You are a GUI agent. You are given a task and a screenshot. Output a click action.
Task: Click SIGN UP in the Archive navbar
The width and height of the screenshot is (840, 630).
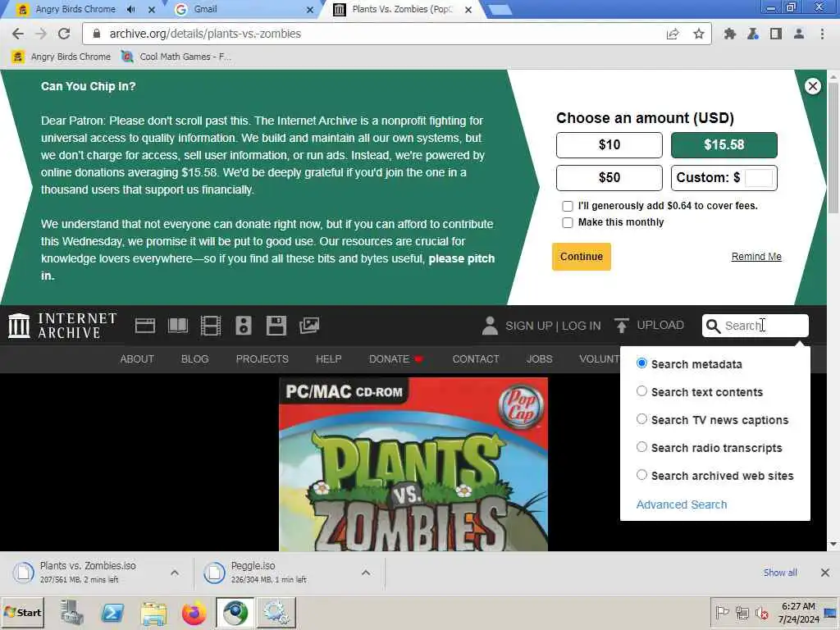[x=529, y=326]
